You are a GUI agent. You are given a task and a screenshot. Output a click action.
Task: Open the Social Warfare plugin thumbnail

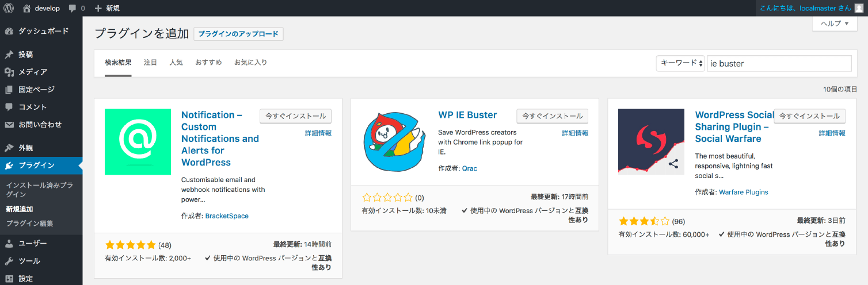(x=651, y=142)
